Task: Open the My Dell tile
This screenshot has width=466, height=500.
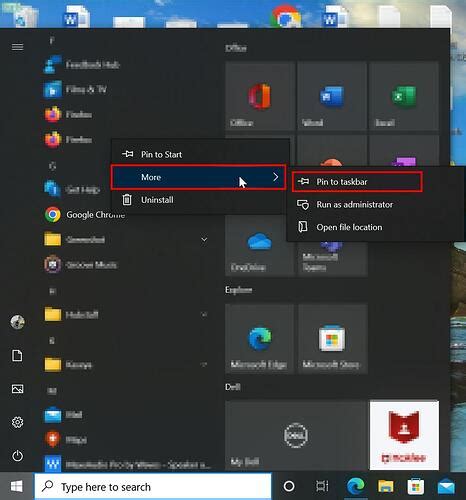Action: click(x=296, y=435)
